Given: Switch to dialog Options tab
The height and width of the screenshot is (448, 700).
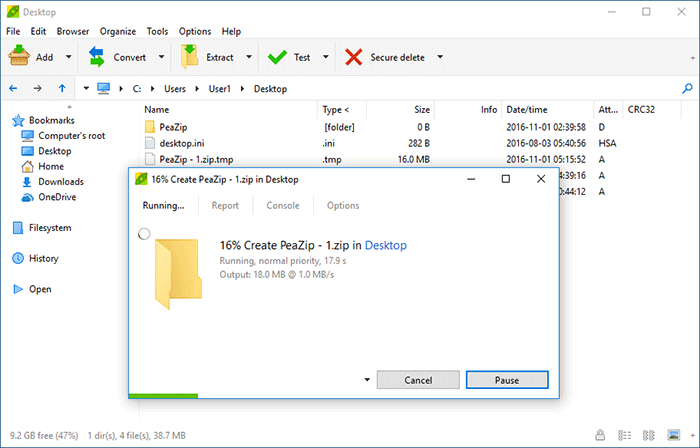Looking at the screenshot, I should (x=343, y=206).
